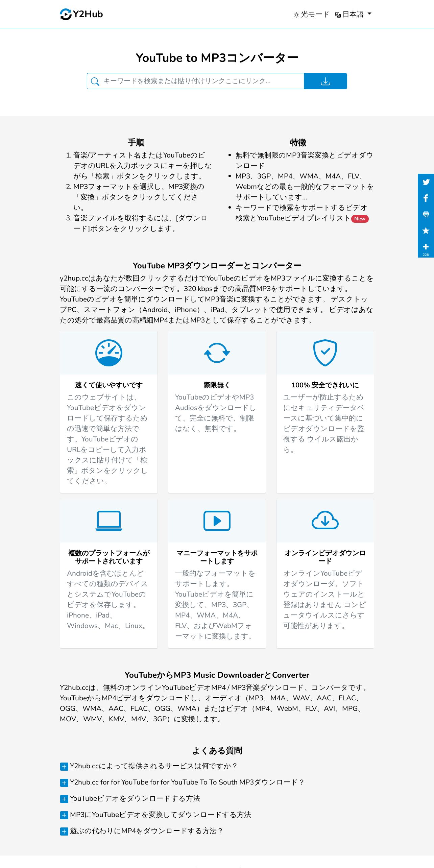Click heading 'YouTubeからMP3 Music DownloaderとConverter'
This screenshot has height=868, width=434.
pos(217,675)
